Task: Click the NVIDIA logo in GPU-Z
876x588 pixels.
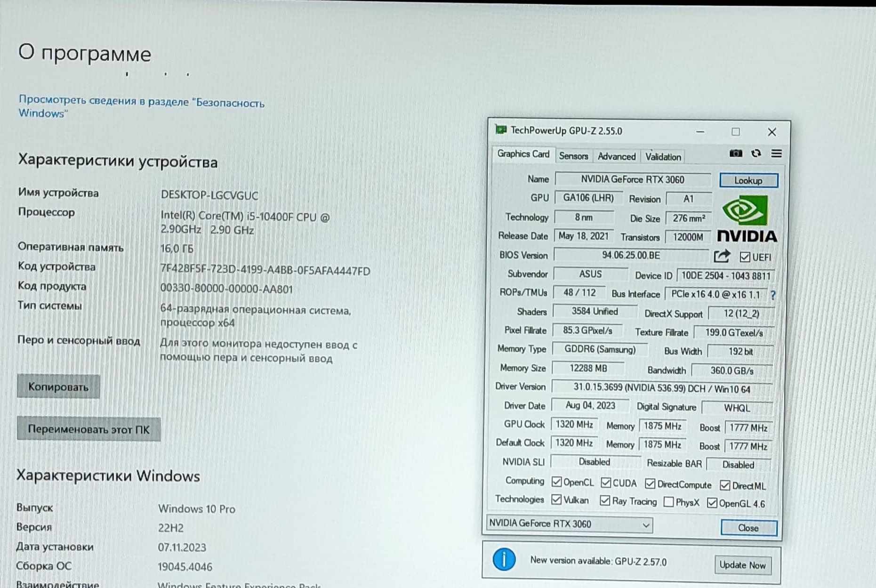Action: coord(747,219)
